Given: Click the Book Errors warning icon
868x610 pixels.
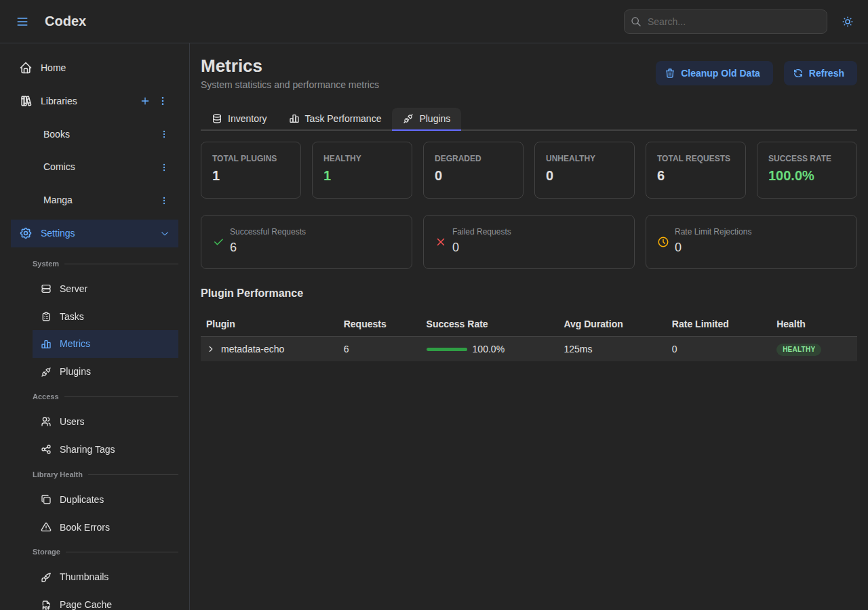Looking at the screenshot, I should 45,527.
